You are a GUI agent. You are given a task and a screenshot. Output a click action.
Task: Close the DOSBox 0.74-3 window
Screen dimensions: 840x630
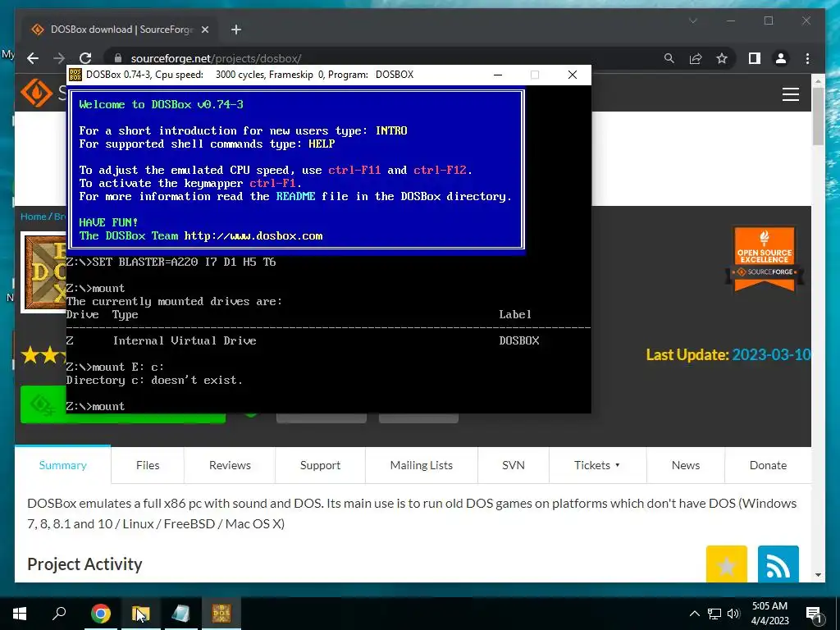573,75
